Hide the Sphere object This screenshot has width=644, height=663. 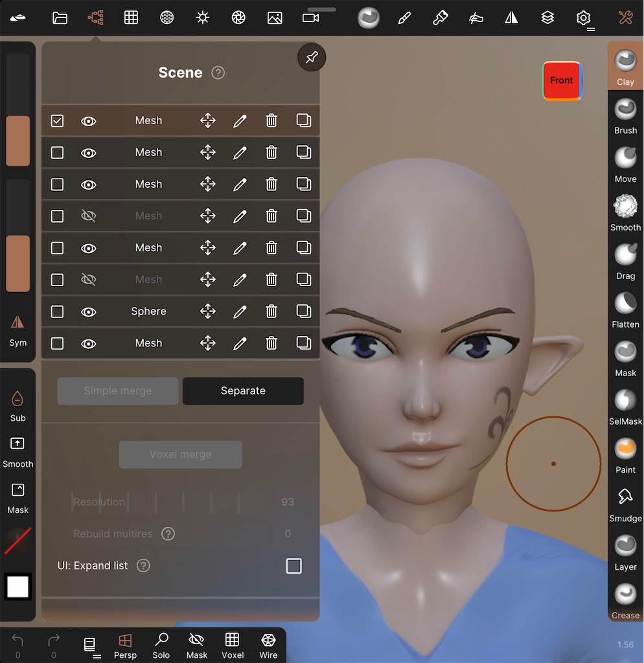pos(88,311)
